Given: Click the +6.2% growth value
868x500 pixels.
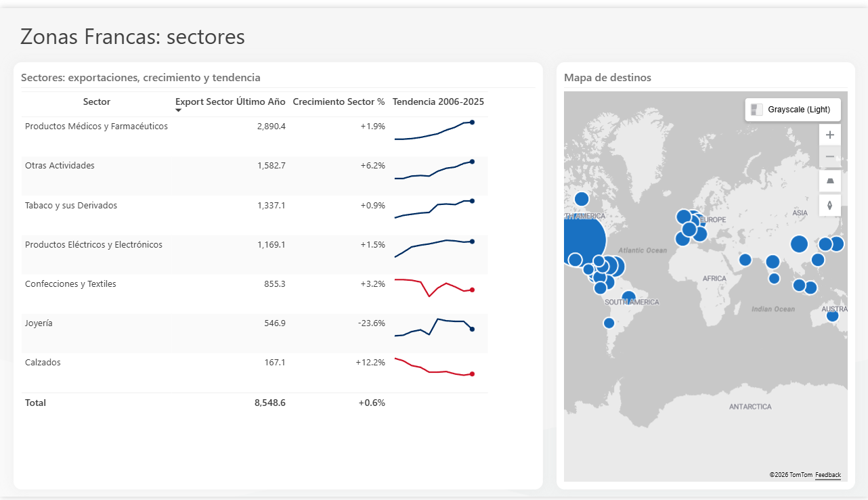Looking at the screenshot, I should point(373,165).
